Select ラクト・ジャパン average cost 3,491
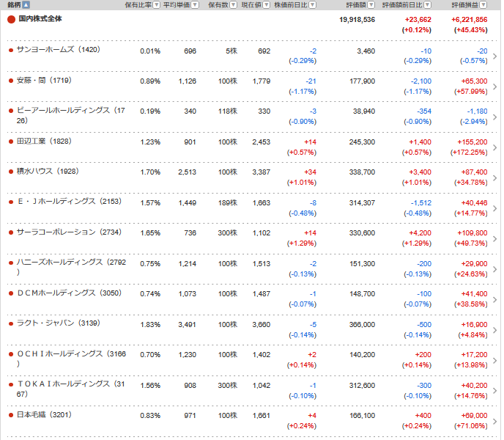 (187, 324)
